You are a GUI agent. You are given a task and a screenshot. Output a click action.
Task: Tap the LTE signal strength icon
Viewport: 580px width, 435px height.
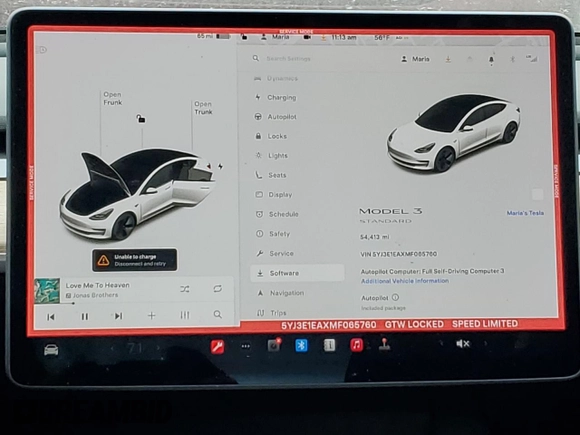pos(531,58)
